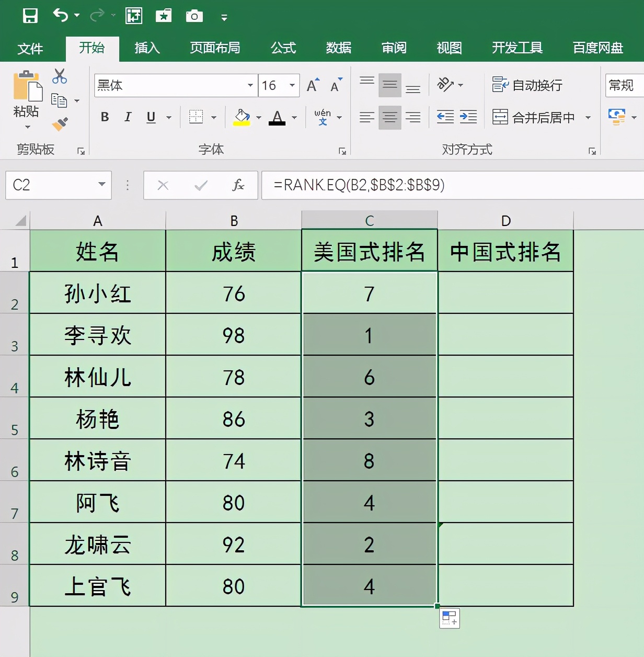Click the grayed-out Redo arrow icon
Viewport: 644px width, 657px height.
tap(97, 16)
